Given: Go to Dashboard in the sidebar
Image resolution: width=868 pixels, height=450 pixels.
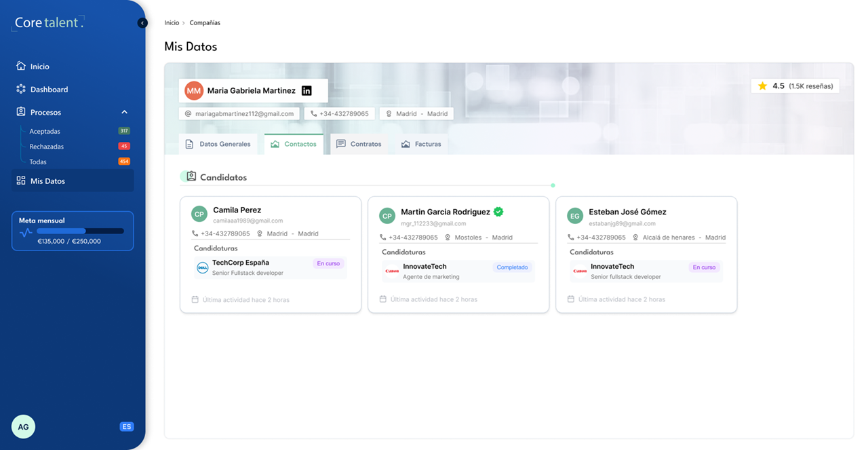Looking at the screenshot, I should pos(49,90).
